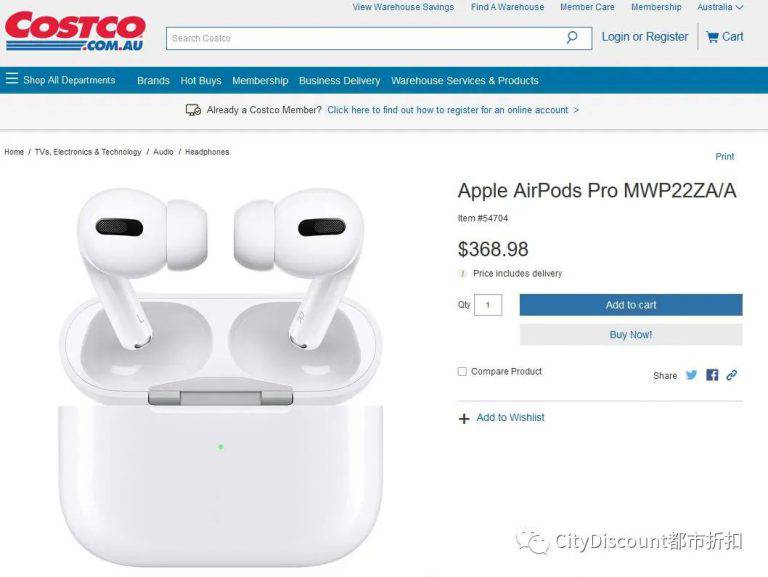The height and width of the screenshot is (577, 768).
Task: Copy product link via chain icon
Action: (x=732, y=375)
